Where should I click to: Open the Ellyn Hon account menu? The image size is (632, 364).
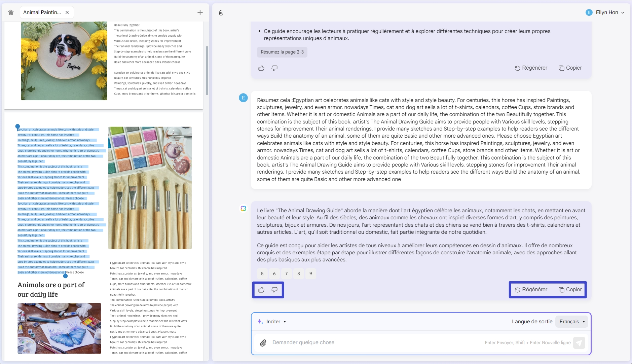[x=605, y=12]
